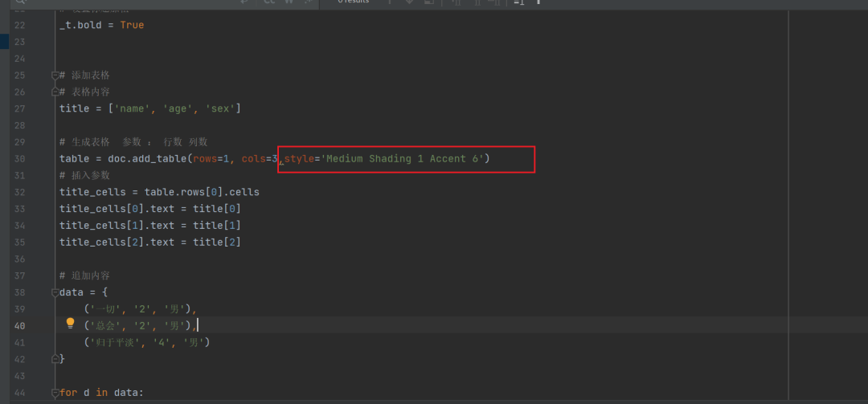The height and width of the screenshot is (404, 868).
Task: Click the 'rows=1' argument
Action: point(211,159)
